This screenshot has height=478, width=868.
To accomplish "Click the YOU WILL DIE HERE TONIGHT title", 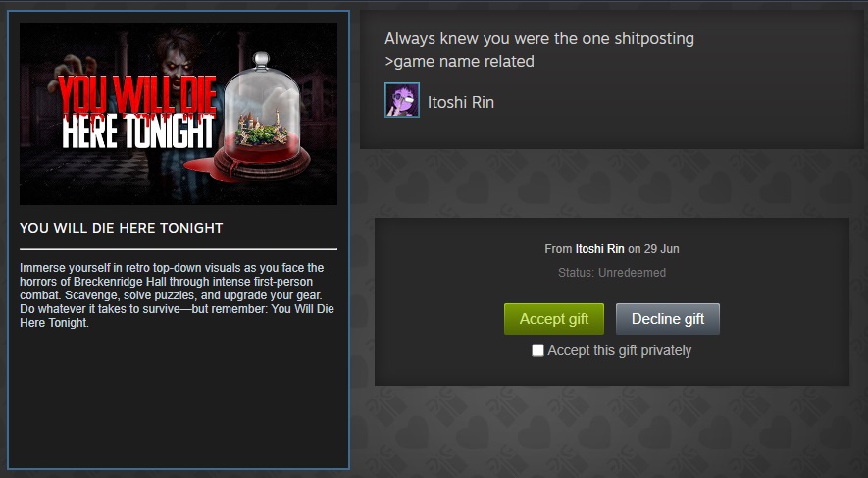I will (122, 228).
